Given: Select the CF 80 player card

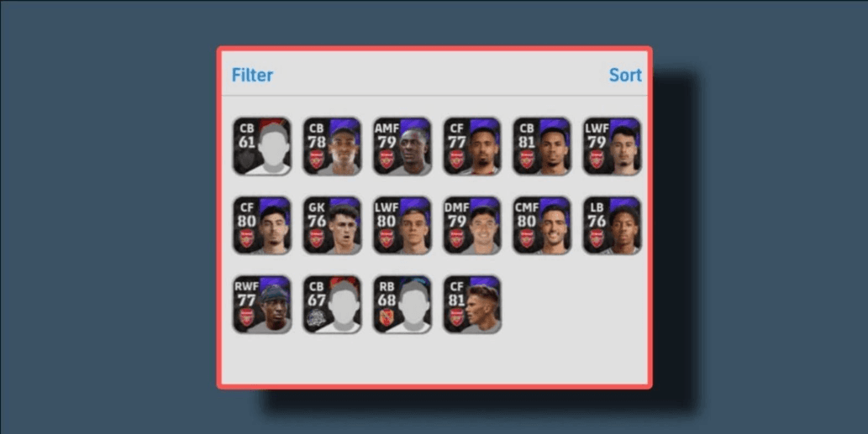Looking at the screenshot, I should [x=262, y=226].
